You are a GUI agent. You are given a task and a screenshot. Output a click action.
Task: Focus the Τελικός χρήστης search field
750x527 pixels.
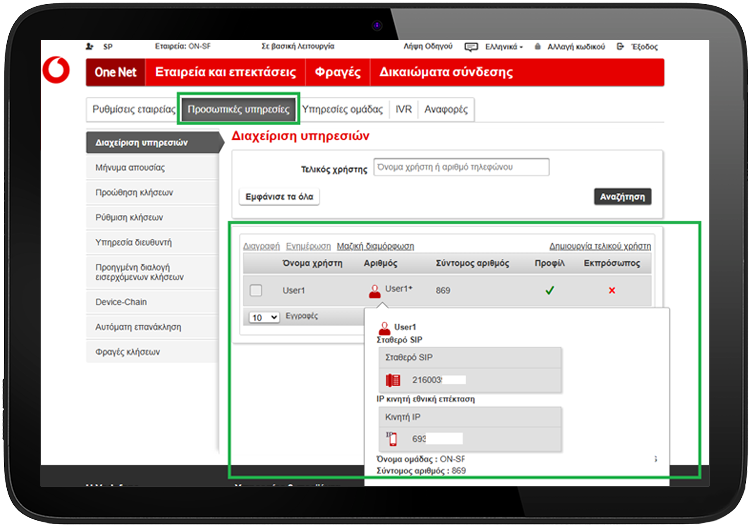click(461, 167)
